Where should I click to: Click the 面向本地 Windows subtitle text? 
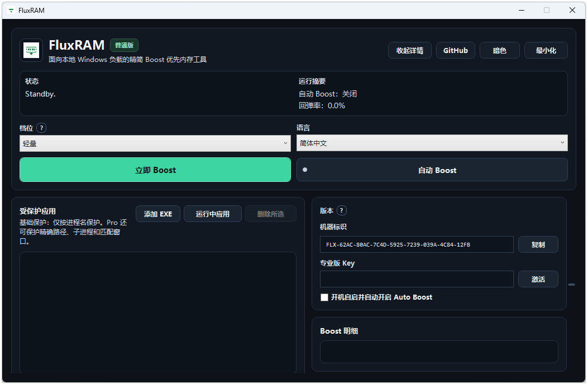tap(127, 60)
